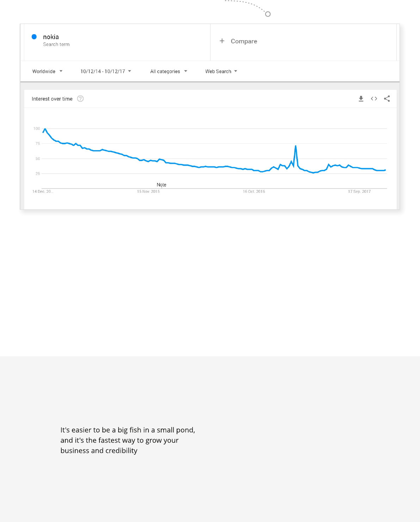Screen dimensions: 420x522
Task: Expand the Web Search type dropdown
Action: (x=221, y=71)
